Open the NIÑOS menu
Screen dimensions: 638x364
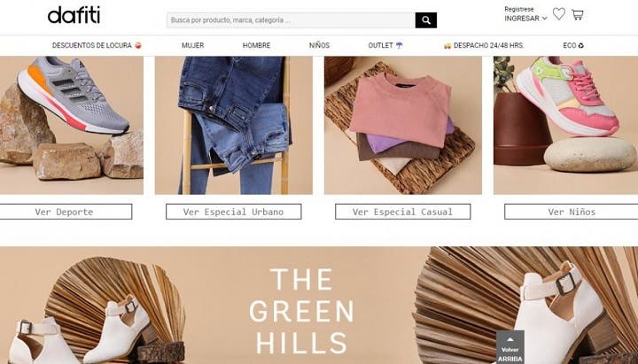[x=319, y=45]
